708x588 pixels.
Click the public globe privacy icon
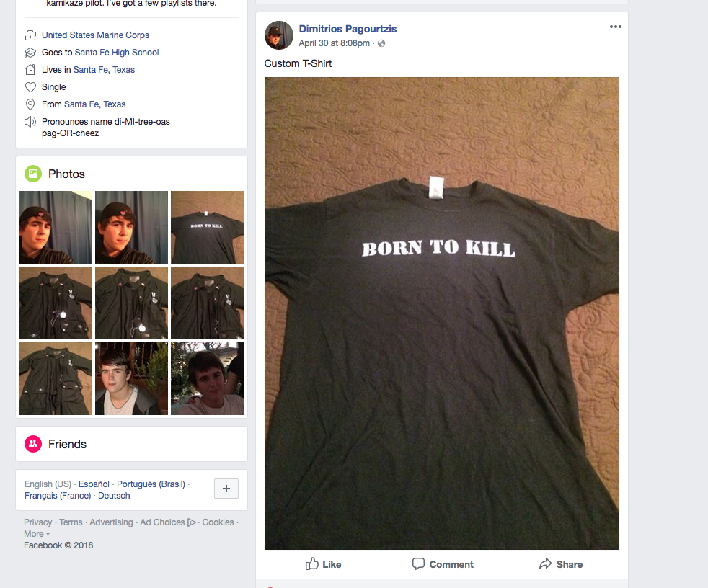381,43
